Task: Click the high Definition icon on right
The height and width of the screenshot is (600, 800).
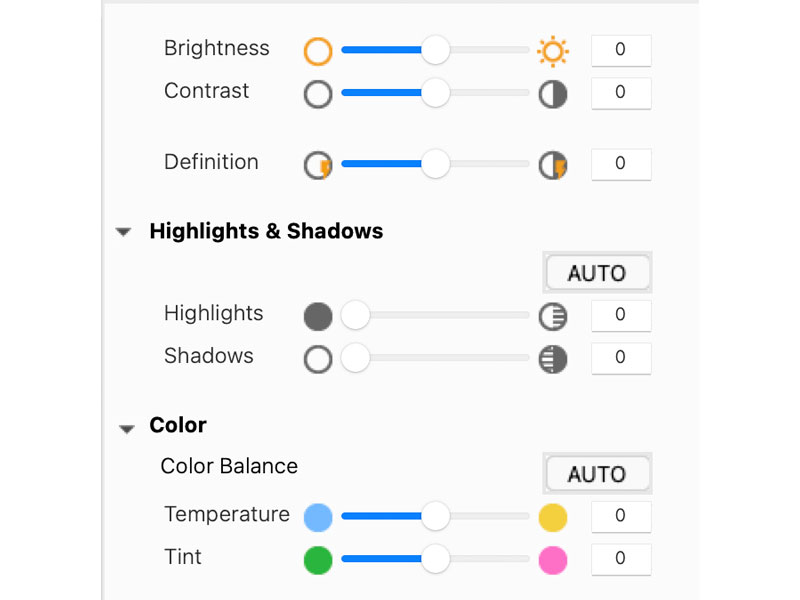Action: point(552,165)
